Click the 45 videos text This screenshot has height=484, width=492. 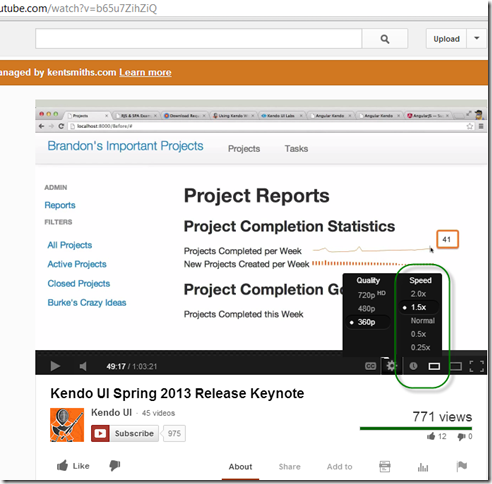click(158, 413)
